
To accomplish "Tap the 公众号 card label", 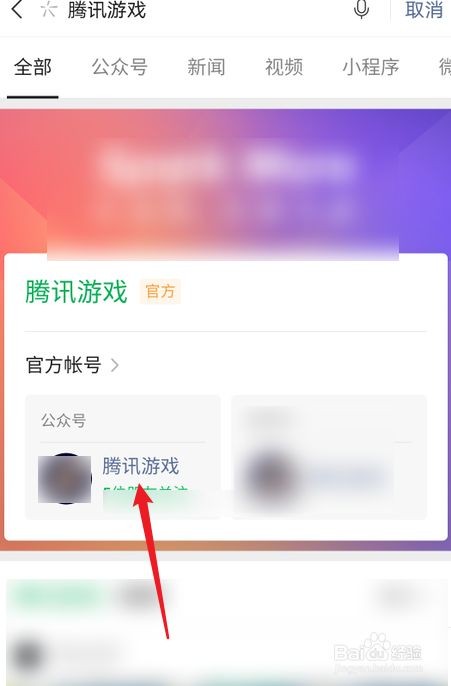I will (x=63, y=420).
